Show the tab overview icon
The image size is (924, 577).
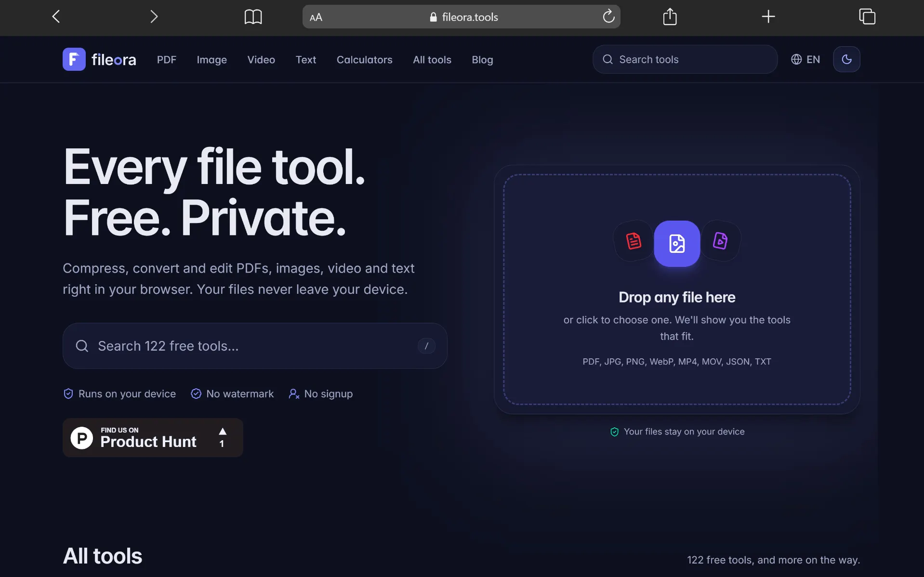coord(867,17)
